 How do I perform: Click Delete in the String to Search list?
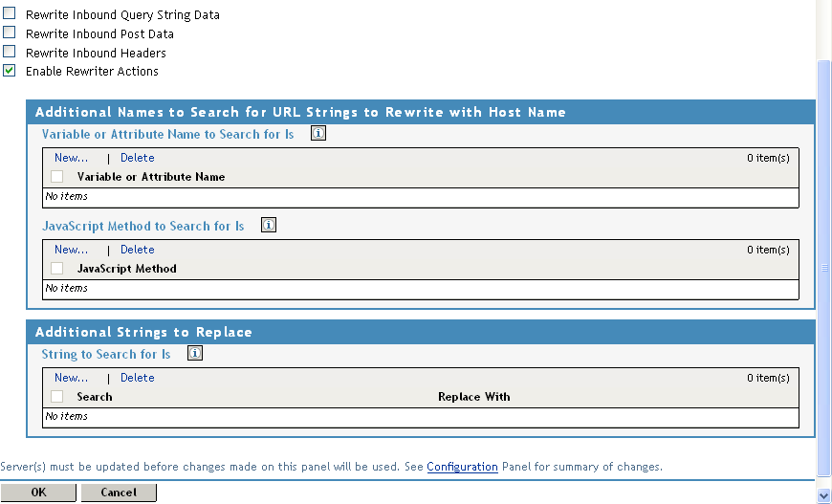point(137,378)
